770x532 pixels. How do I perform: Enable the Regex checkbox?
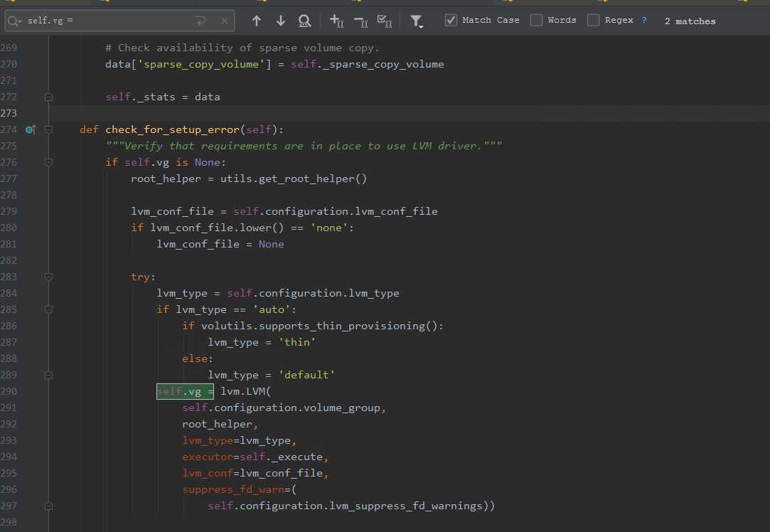593,20
